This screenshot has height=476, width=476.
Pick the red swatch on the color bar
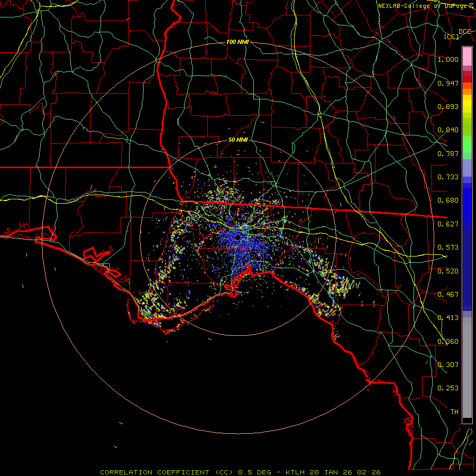(x=467, y=79)
